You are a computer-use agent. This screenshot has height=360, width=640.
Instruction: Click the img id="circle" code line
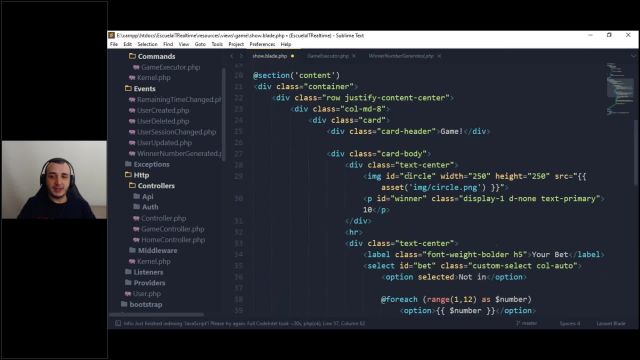[x=475, y=176]
